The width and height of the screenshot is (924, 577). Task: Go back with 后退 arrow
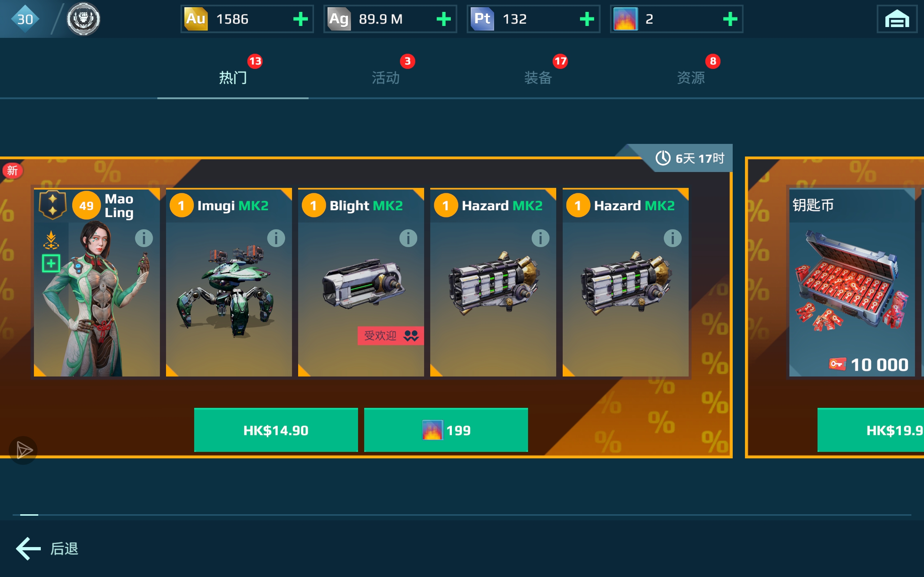(x=47, y=549)
